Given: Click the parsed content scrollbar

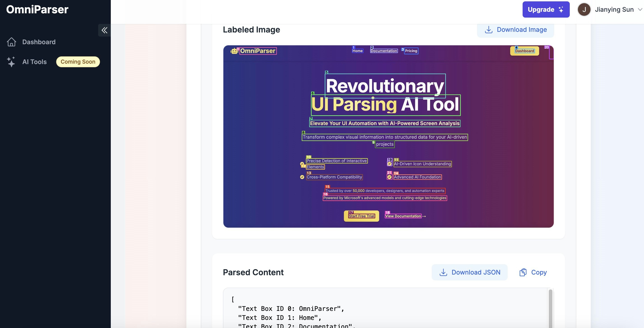Looking at the screenshot, I should click(x=550, y=309).
